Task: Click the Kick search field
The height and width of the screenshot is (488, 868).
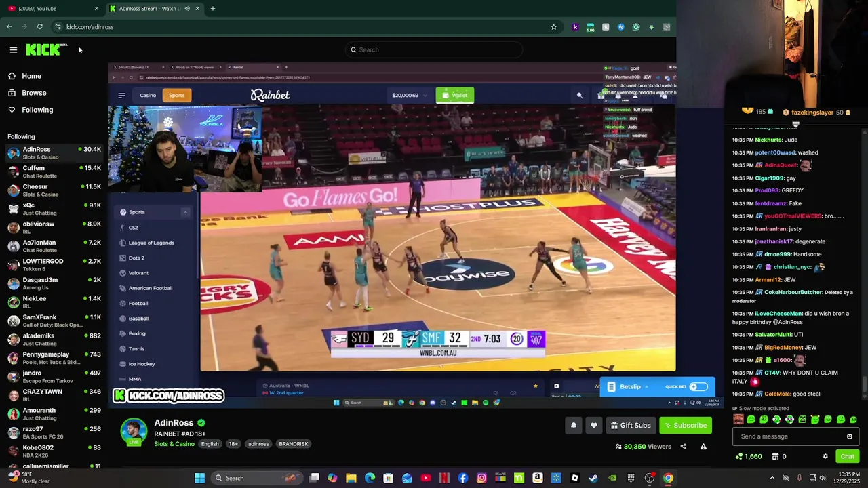Action: [x=434, y=49]
